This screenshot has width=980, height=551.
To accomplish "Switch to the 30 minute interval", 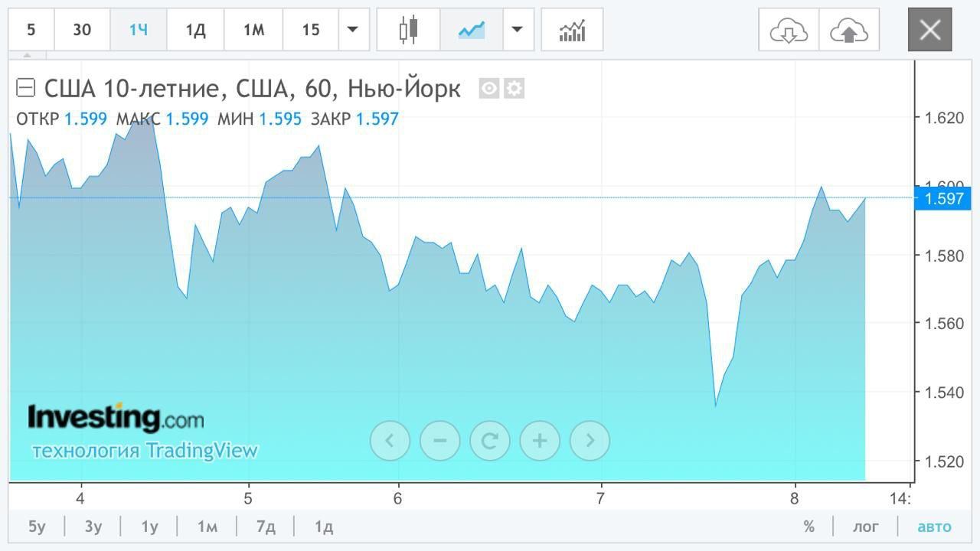I will 82,30.
